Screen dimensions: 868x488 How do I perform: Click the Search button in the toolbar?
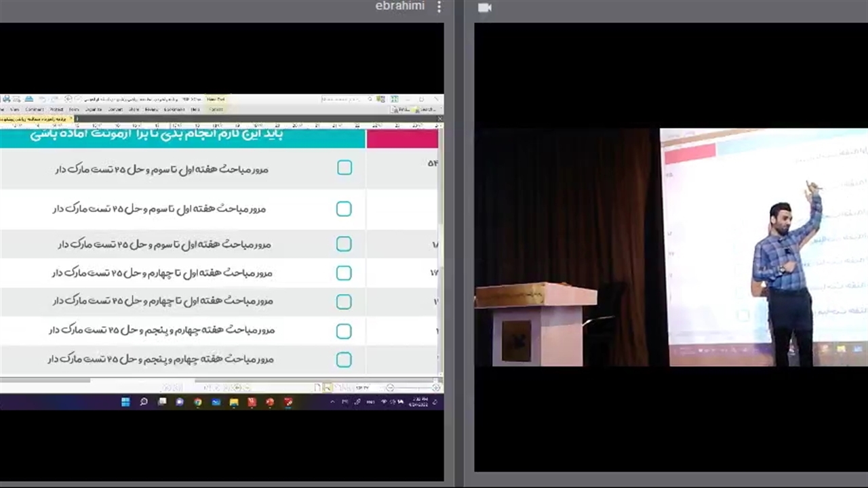tap(425, 109)
